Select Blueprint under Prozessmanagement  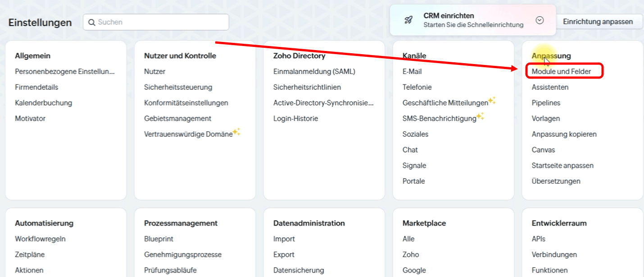pos(159,239)
